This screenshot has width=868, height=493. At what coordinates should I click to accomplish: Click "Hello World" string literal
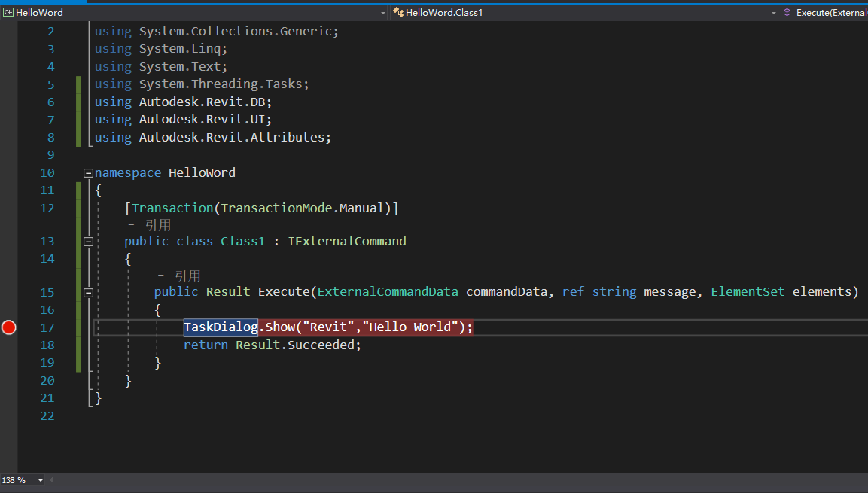point(410,327)
